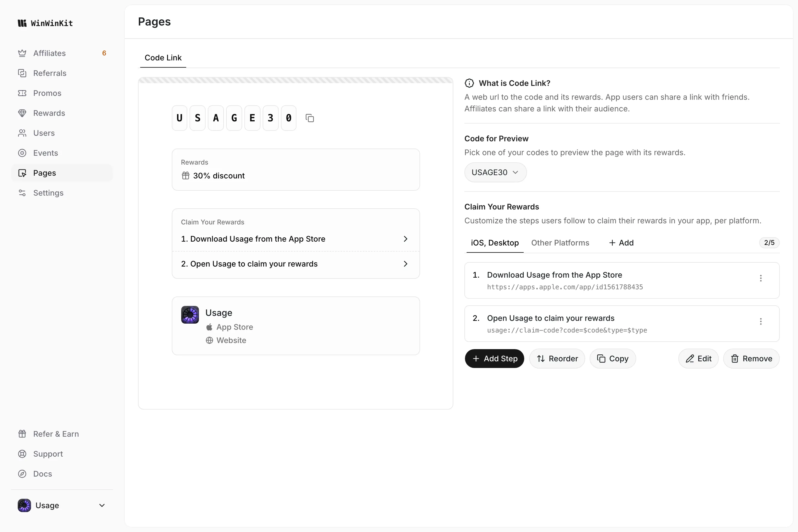The width and height of the screenshot is (798, 532).
Task: Expand the Usage workspace switcher
Action: tap(62, 505)
